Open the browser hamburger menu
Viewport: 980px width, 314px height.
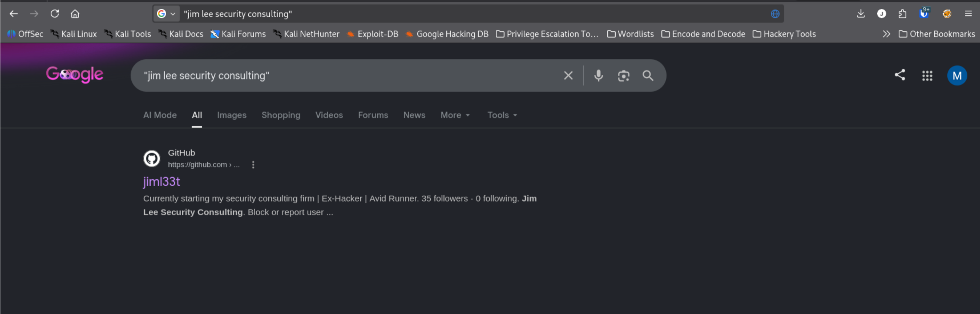[968, 14]
